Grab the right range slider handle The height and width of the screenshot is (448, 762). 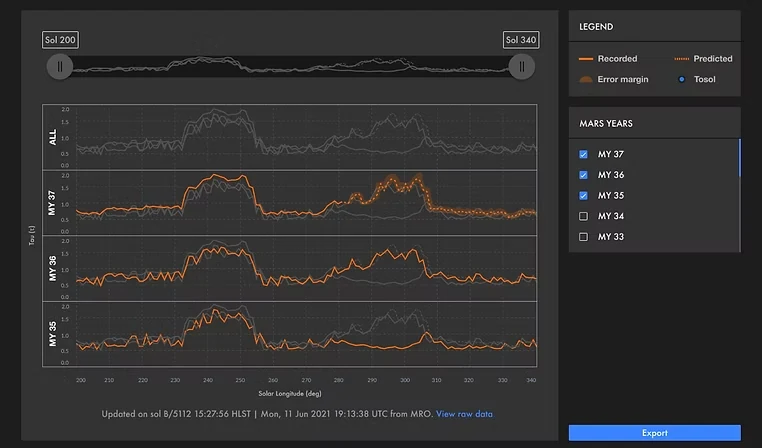click(x=521, y=67)
